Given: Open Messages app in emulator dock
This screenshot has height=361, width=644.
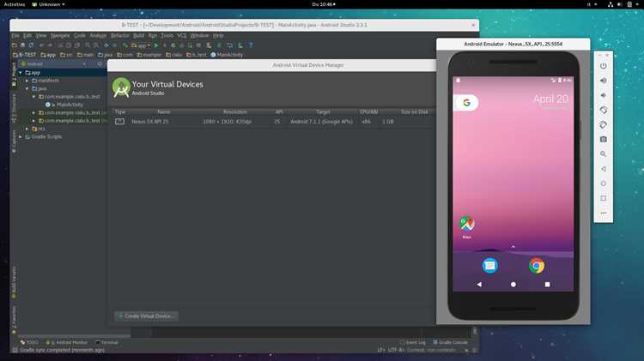Looking at the screenshot, I should [490, 266].
